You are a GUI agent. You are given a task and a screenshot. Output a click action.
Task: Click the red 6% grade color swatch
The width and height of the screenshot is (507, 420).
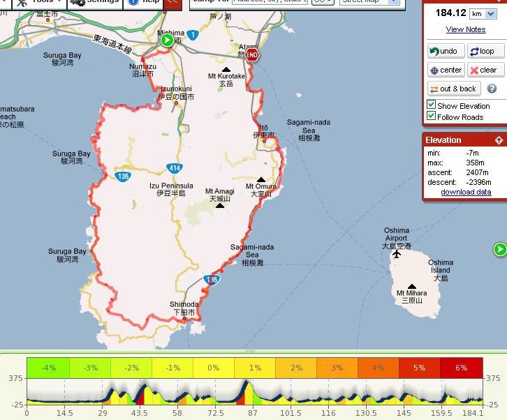[461, 368]
